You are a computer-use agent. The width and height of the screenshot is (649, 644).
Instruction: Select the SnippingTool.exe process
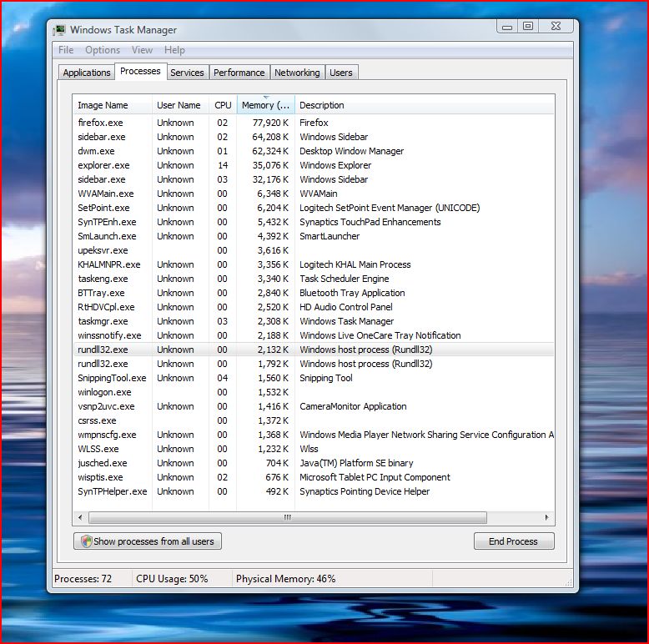coord(314,378)
